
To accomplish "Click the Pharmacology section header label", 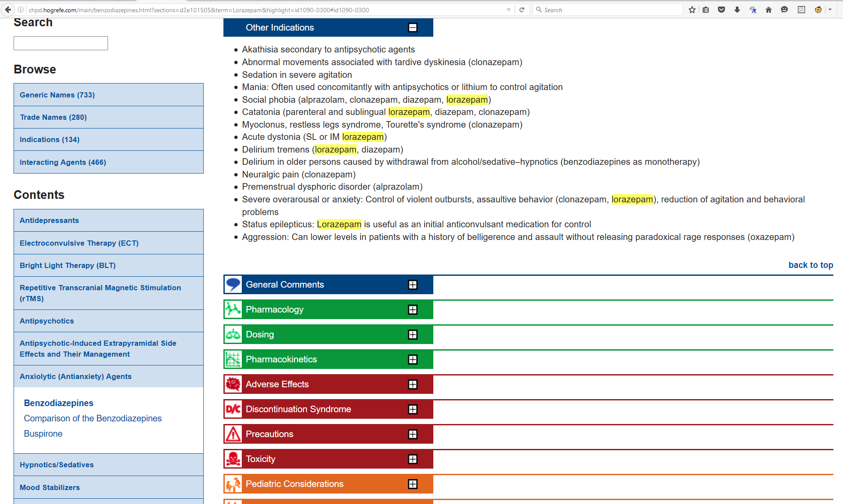I will (x=275, y=309).
